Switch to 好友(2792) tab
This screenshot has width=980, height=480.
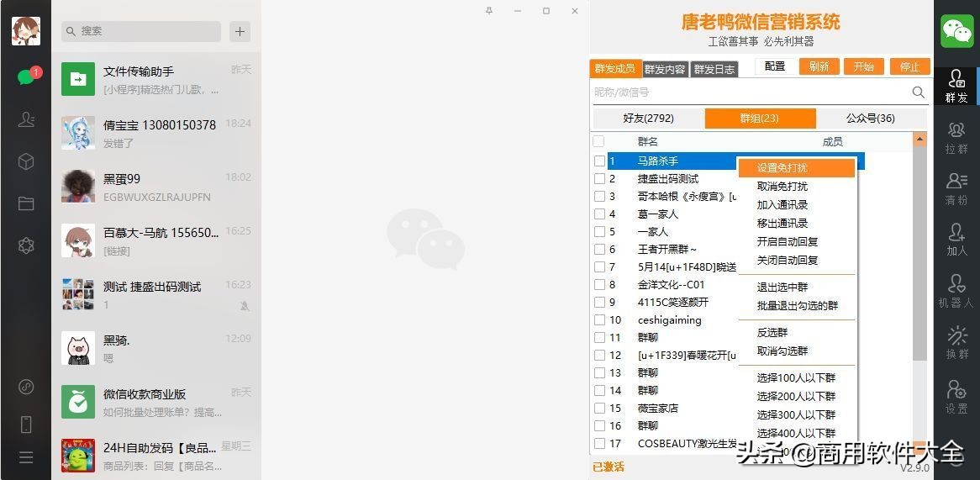tap(649, 119)
